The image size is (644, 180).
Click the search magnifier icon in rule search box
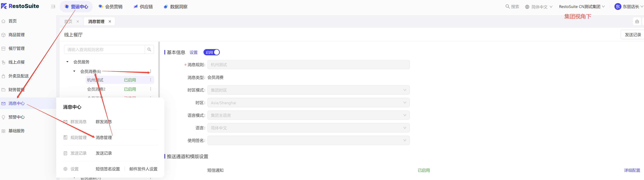tap(149, 50)
